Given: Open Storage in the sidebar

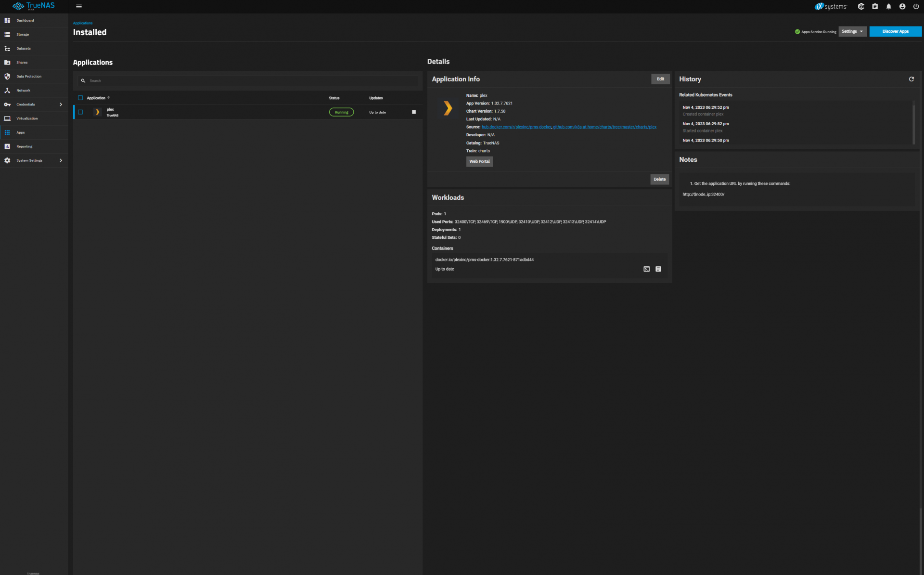Looking at the screenshot, I should tap(23, 35).
